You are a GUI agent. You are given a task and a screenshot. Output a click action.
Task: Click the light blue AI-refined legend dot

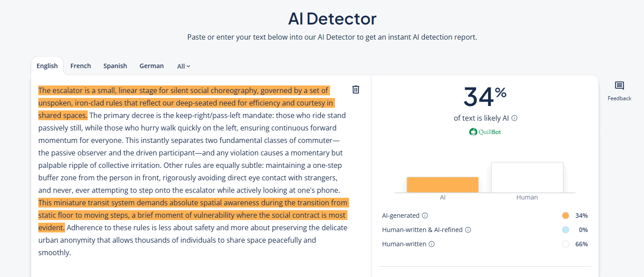(566, 230)
